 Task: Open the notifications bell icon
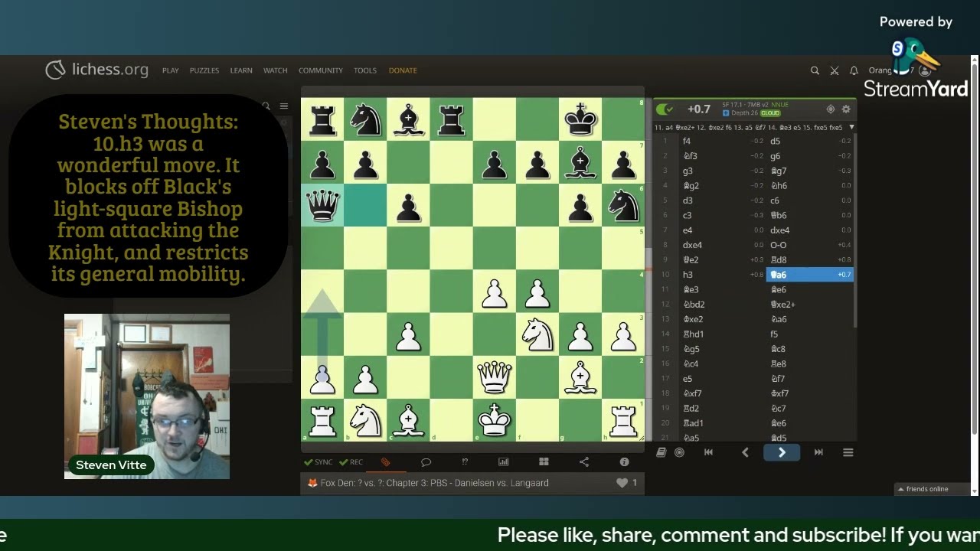pos(854,70)
